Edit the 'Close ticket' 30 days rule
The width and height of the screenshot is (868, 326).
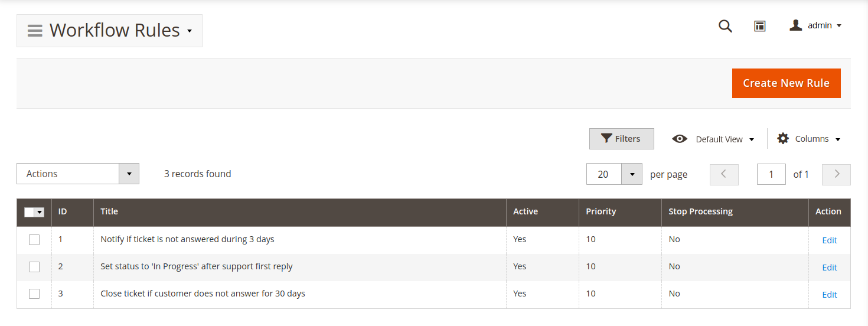[x=829, y=295]
